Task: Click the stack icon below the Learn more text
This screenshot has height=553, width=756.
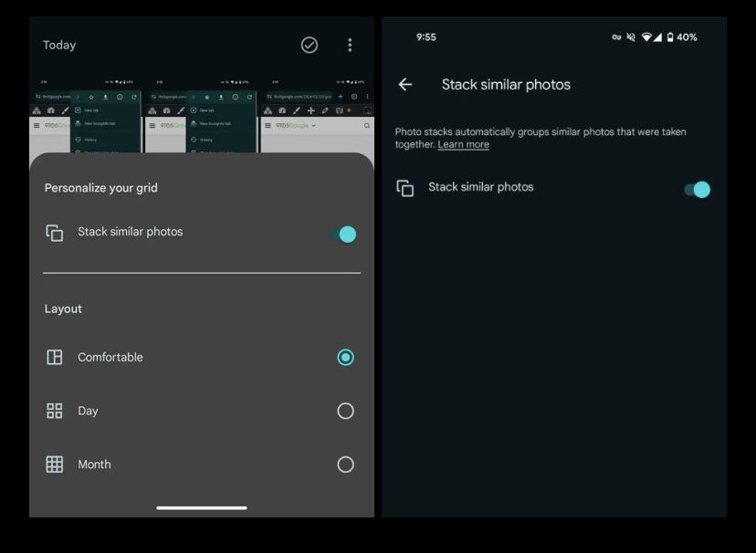Action: [x=405, y=188]
